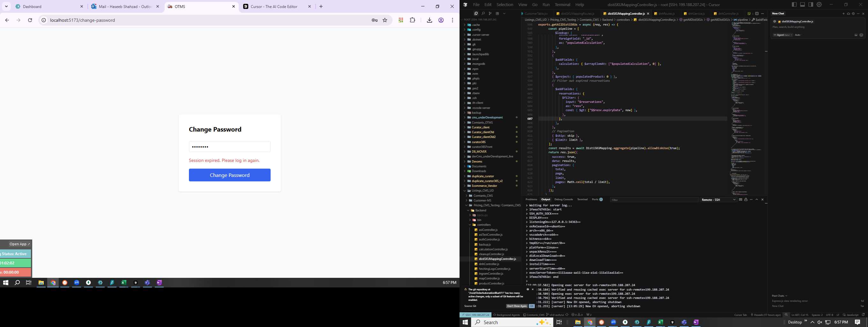The height and width of the screenshot is (327, 868).
Task: Open saved password key icon in address bar
Action: (374, 20)
